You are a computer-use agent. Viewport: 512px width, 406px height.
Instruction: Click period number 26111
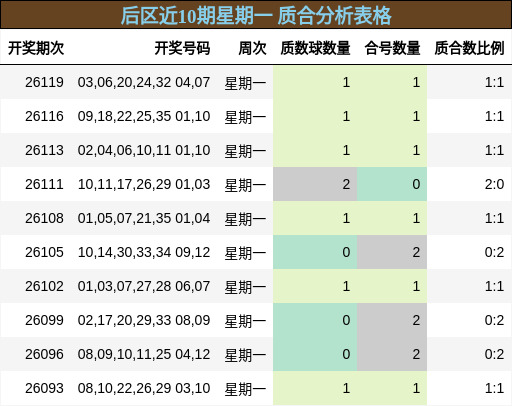coord(44,184)
